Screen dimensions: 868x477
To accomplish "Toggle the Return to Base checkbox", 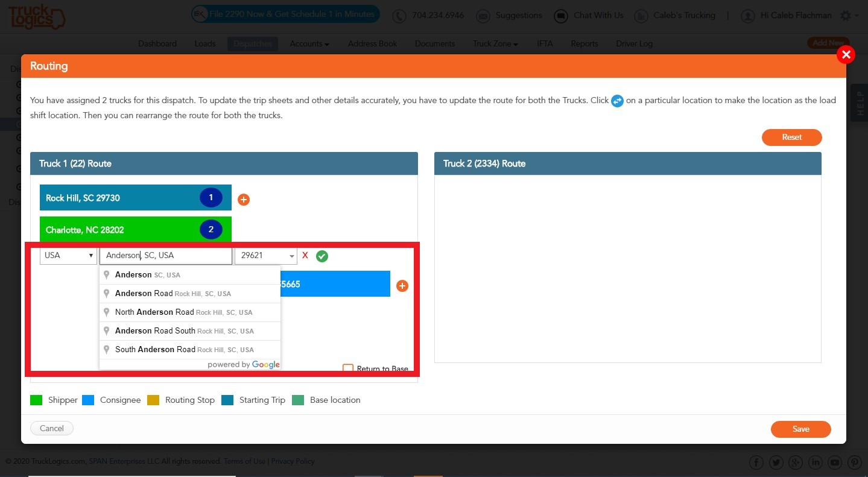I will point(348,368).
